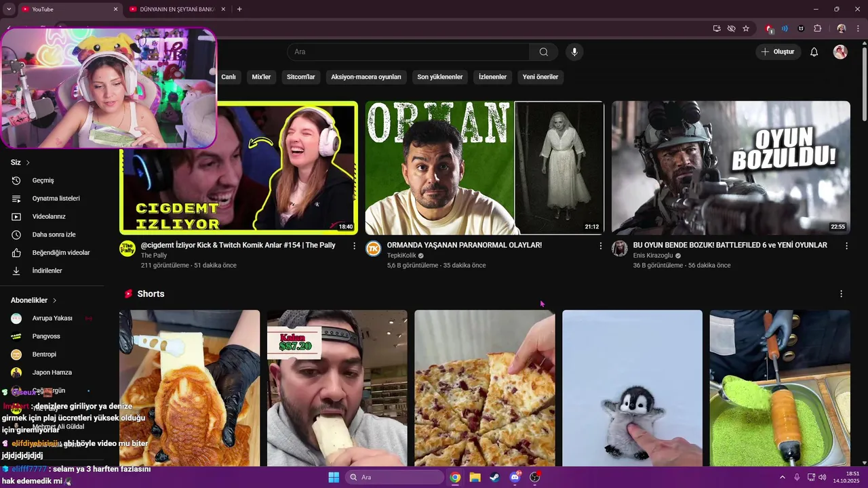Open more options for ORMANDA video

(600, 246)
